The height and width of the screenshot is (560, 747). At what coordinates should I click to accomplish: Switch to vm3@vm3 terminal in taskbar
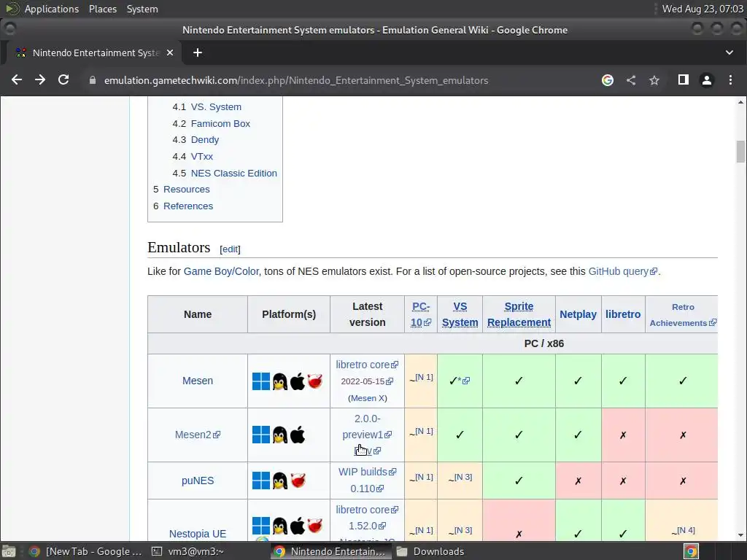tap(187, 551)
